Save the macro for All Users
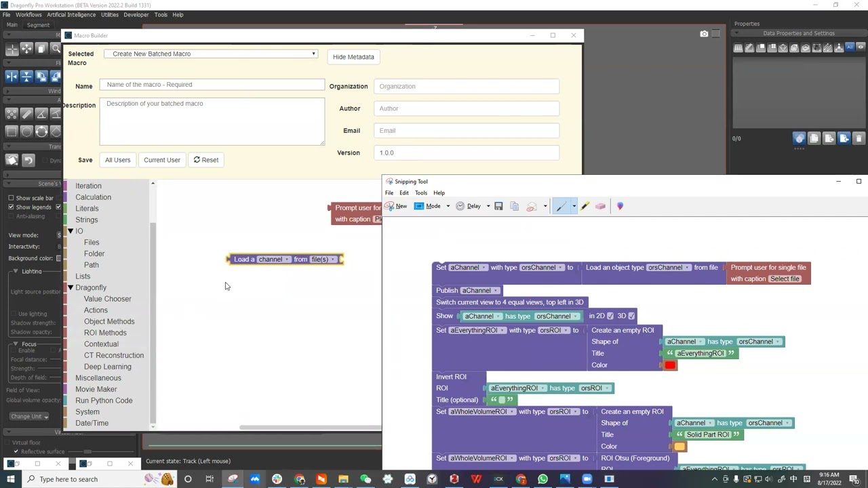The width and height of the screenshot is (868, 488). click(x=117, y=160)
